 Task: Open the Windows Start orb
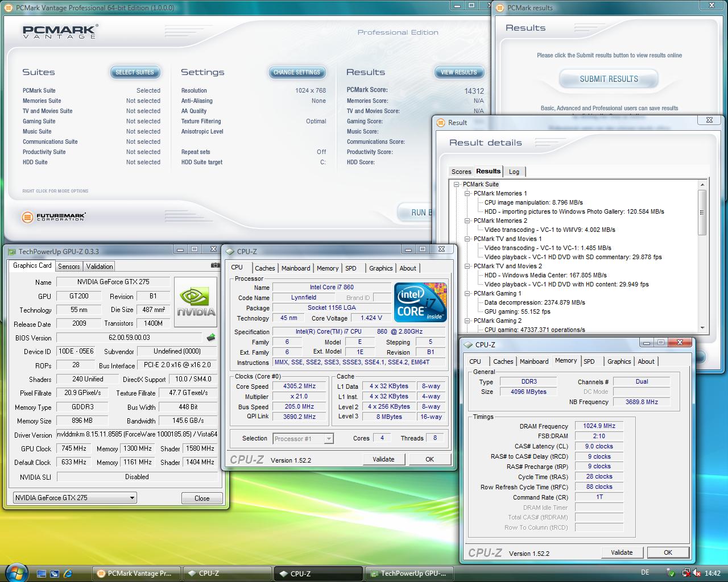(15, 572)
